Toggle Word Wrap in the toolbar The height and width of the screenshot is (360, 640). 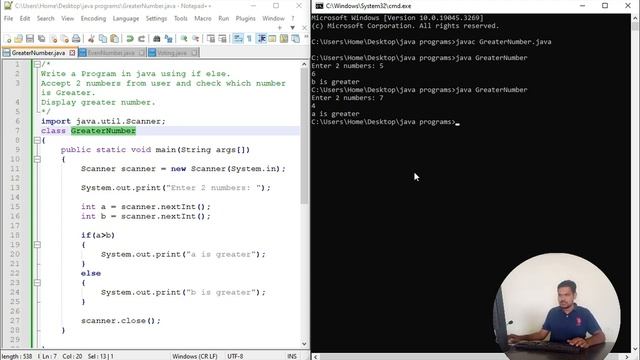[238, 39]
